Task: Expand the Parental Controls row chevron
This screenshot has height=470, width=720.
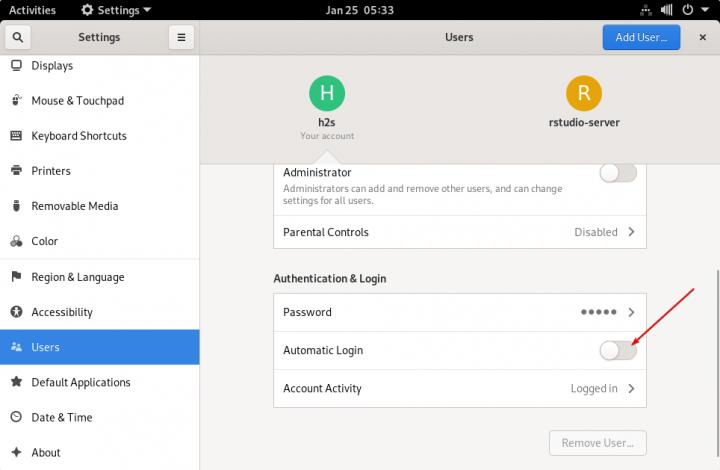Action: click(631, 232)
